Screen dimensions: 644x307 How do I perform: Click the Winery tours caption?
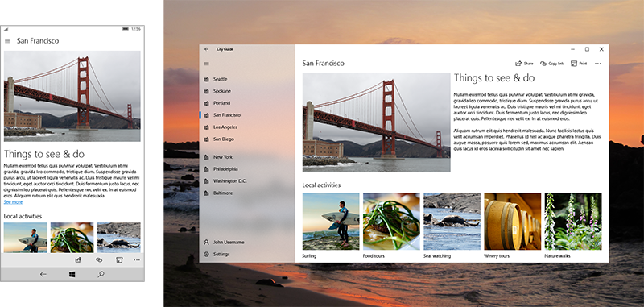(497, 256)
